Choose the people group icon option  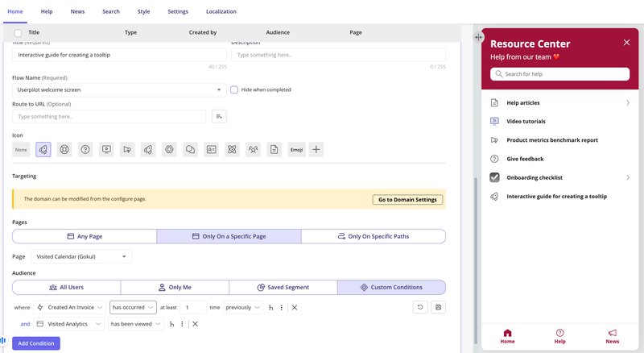point(254,149)
